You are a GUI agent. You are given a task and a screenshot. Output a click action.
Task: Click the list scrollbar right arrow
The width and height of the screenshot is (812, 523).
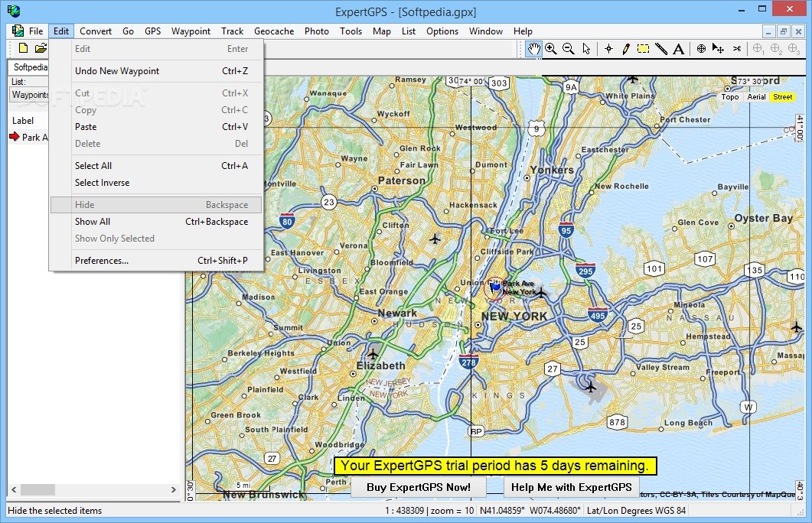pyautogui.click(x=174, y=489)
